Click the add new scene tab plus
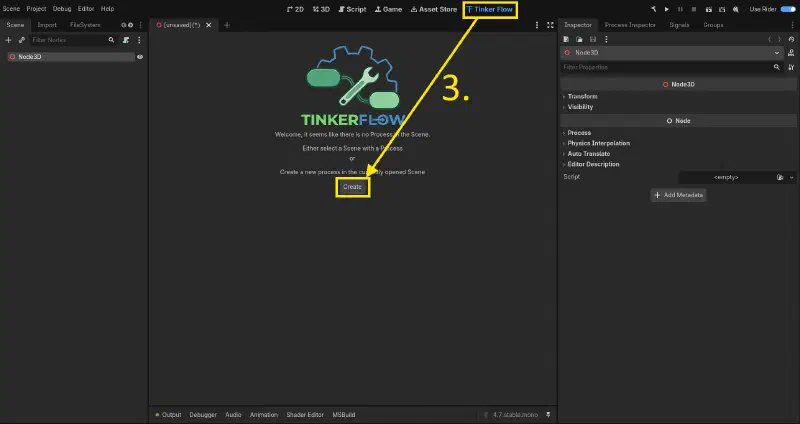The image size is (800, 424). 227,25
